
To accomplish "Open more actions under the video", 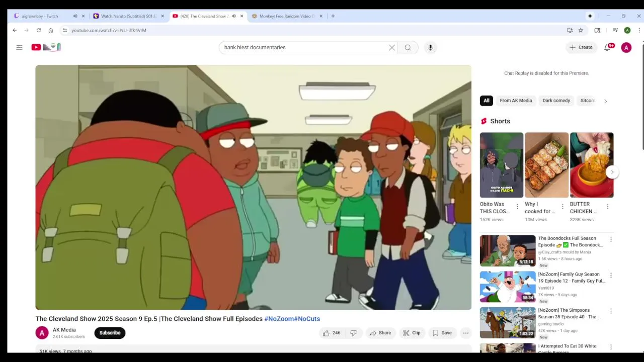I will point(466,333).
